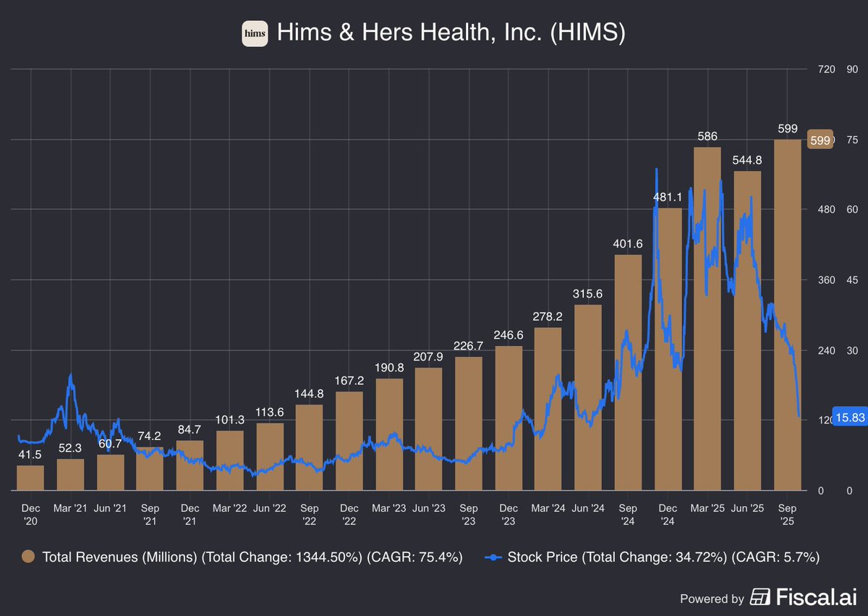Click the Mar '21 x-axis label
868x616 pixels.
(70, 508)
